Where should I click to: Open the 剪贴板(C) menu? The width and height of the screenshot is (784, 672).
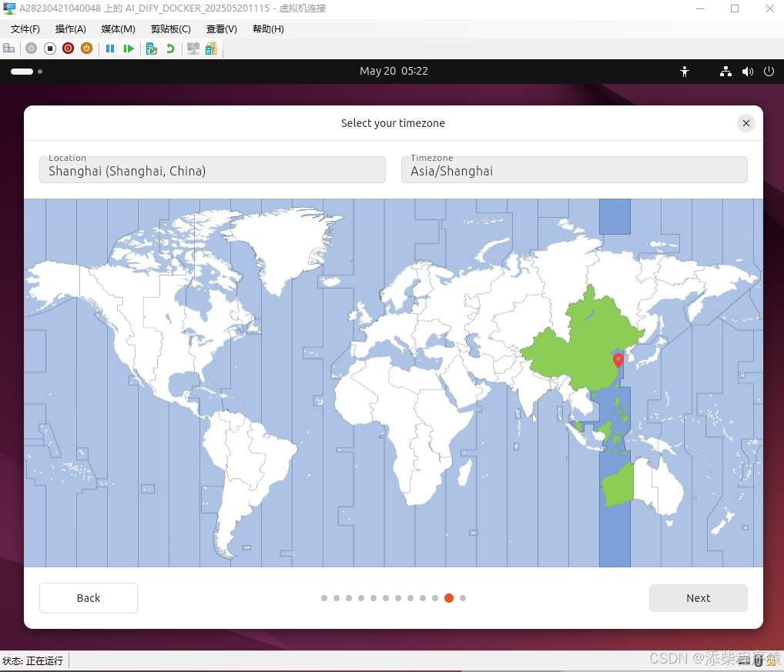tap(170, 29)
